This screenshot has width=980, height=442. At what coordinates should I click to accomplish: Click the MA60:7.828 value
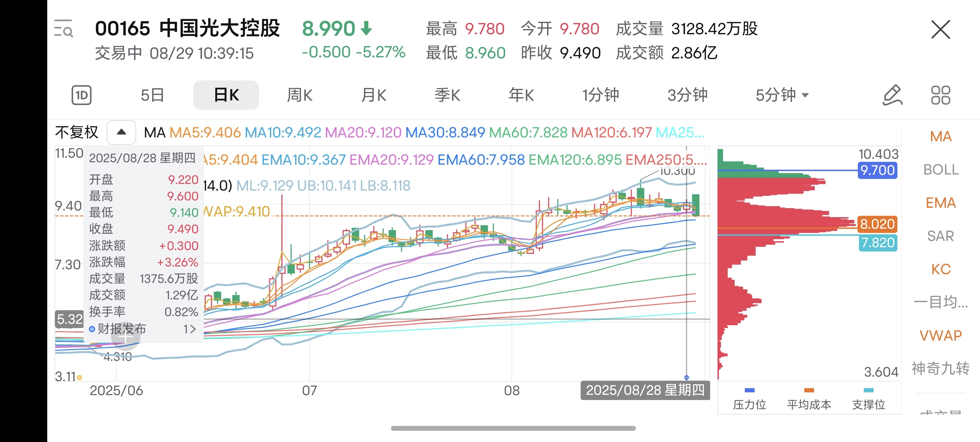coord(528,133)
